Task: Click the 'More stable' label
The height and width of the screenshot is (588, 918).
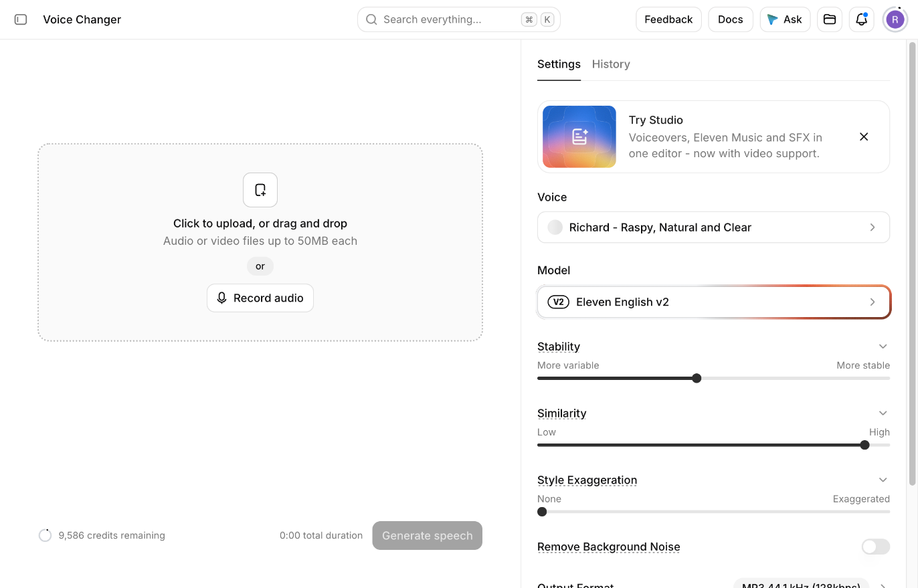Action: [863, 365]
